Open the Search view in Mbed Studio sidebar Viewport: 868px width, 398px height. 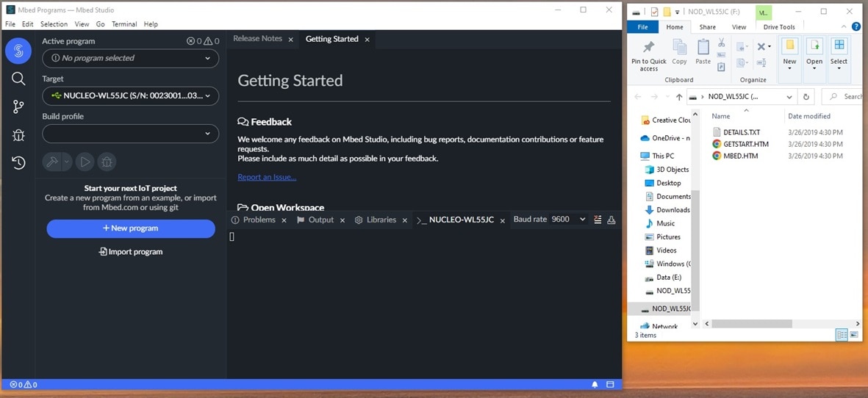(x=18, y=79)
